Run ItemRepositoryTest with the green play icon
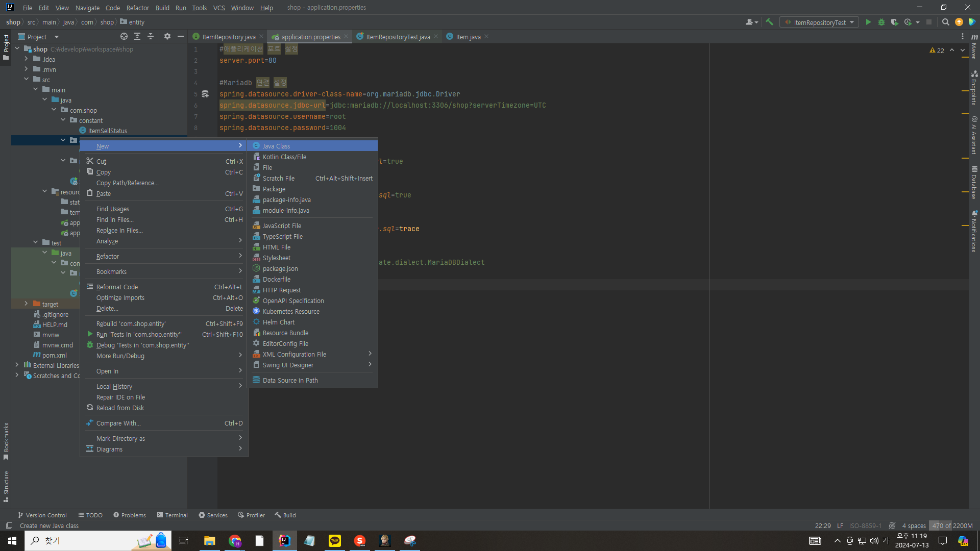Viewport: 980px width, 551px height. 868,22
